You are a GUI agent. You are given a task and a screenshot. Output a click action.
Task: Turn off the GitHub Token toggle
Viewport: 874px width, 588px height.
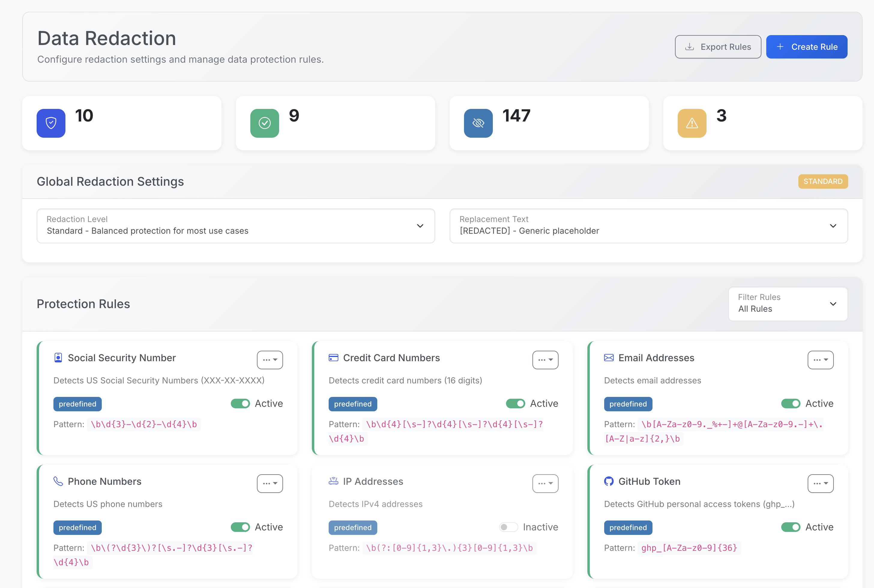pyautogui.click(x=790, y=527)
